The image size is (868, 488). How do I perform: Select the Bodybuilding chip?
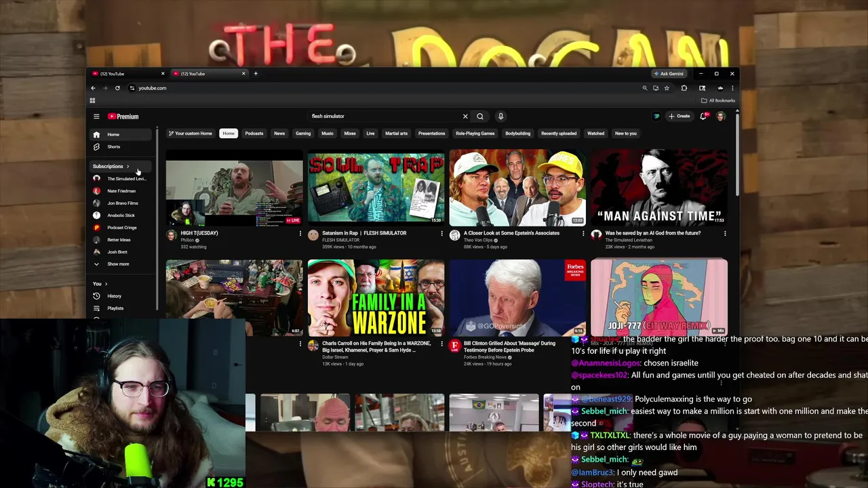click(518, 134)
